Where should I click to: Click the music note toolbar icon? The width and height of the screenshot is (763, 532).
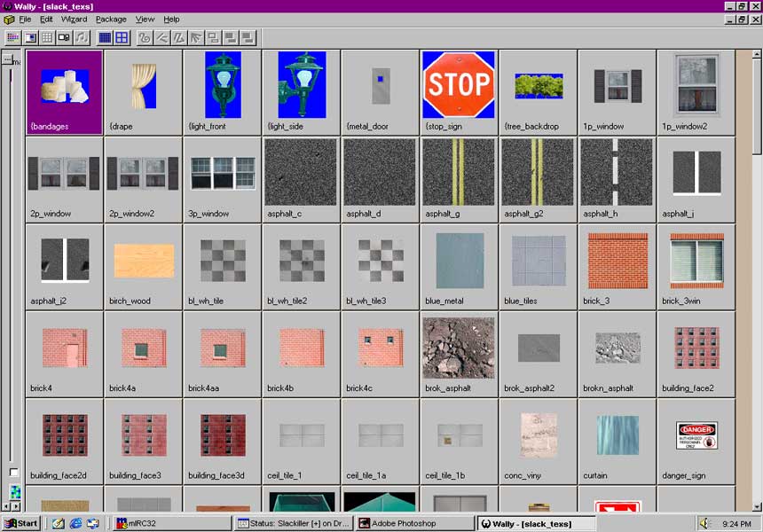[82, 37]
